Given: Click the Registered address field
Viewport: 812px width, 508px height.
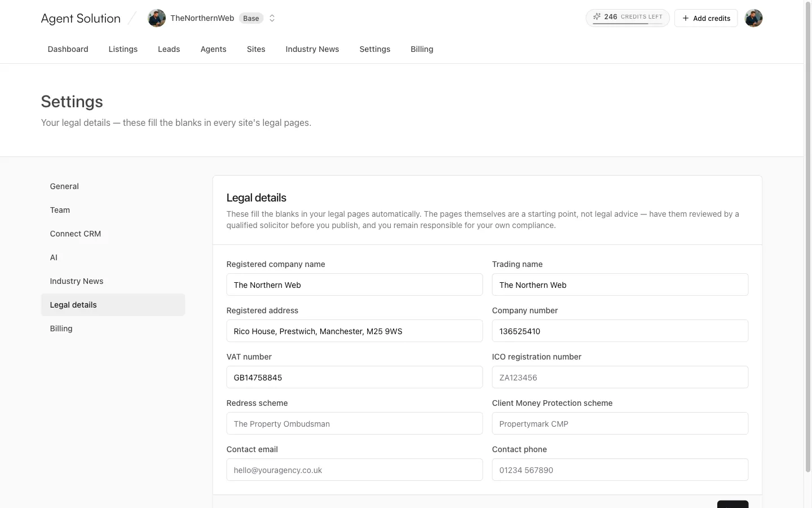Looking at the screenshot, I should click(x=355, y=331).
